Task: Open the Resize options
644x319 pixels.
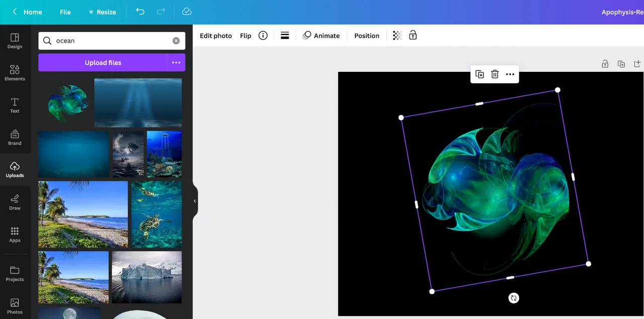Action: [x=102, y=12]
